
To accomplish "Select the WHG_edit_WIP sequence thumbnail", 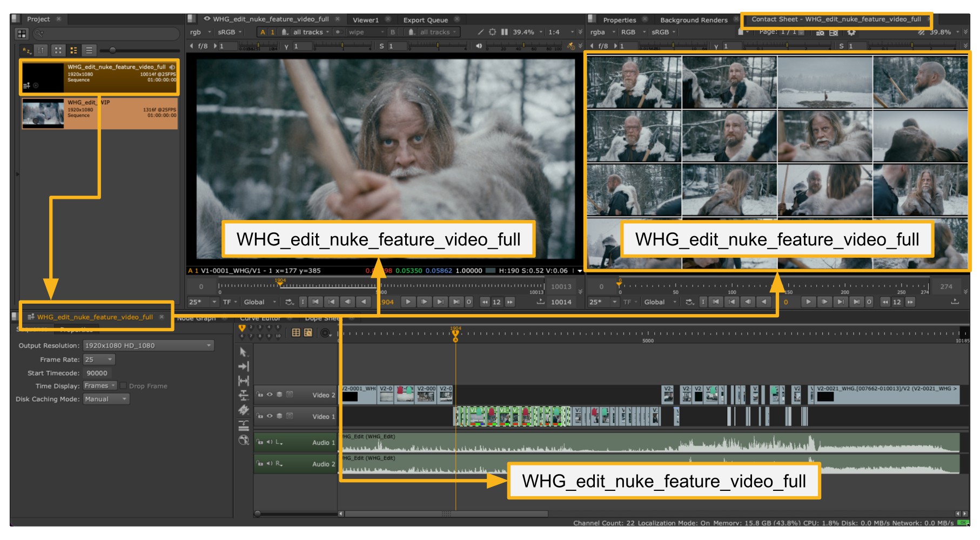I will (x=43, y=113).
